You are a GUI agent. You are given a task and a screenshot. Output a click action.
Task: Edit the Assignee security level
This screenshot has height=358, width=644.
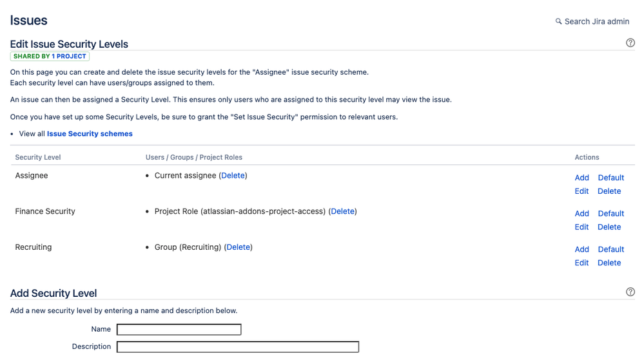pos(581,191)
